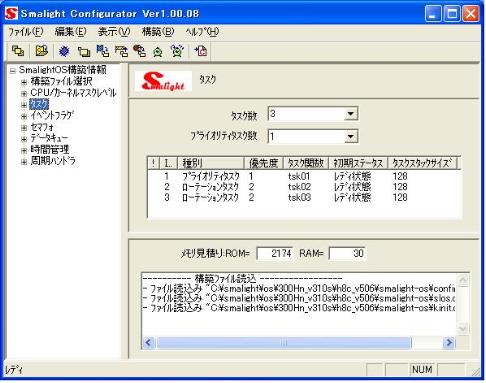This screenshot has width=486, height=383.
Task: Click the Smalight logo in task panel
Action: (x=163, y=81)
